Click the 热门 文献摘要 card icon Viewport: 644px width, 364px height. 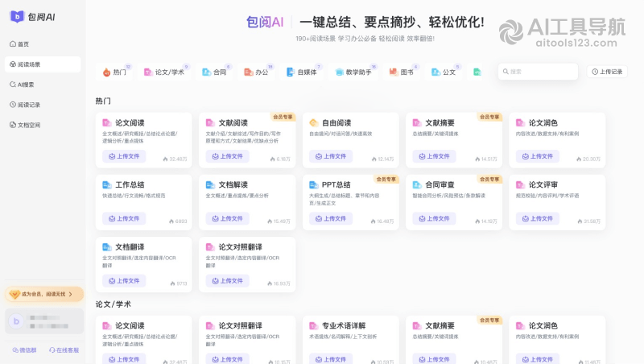point(417,122)
